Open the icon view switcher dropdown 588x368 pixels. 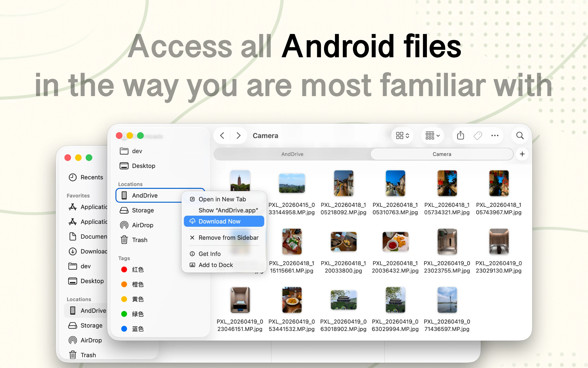(x=402, y=136)
